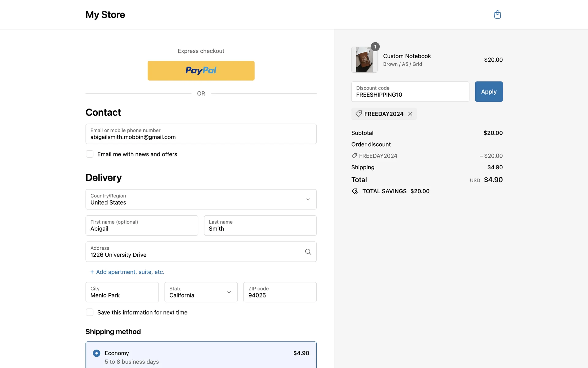The width and height of the screenshot is (588, 368).
Task: Click the address search magnifier icon
Action: coord(308,252)
